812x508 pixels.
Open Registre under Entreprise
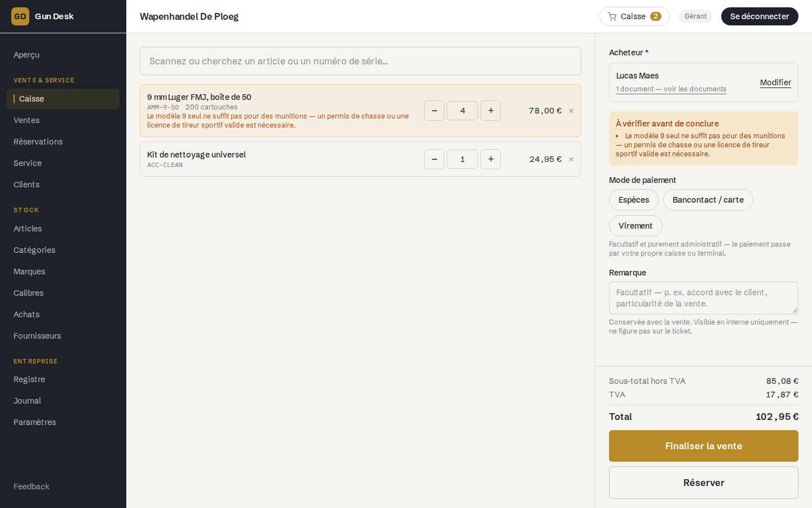63,379
